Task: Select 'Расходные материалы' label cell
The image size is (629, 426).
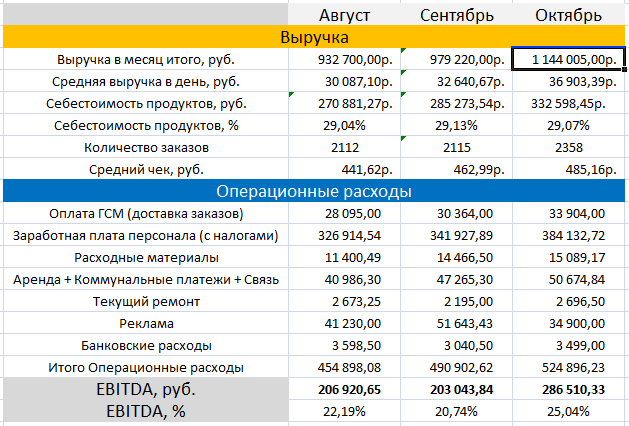Action: tap(146, 257)
